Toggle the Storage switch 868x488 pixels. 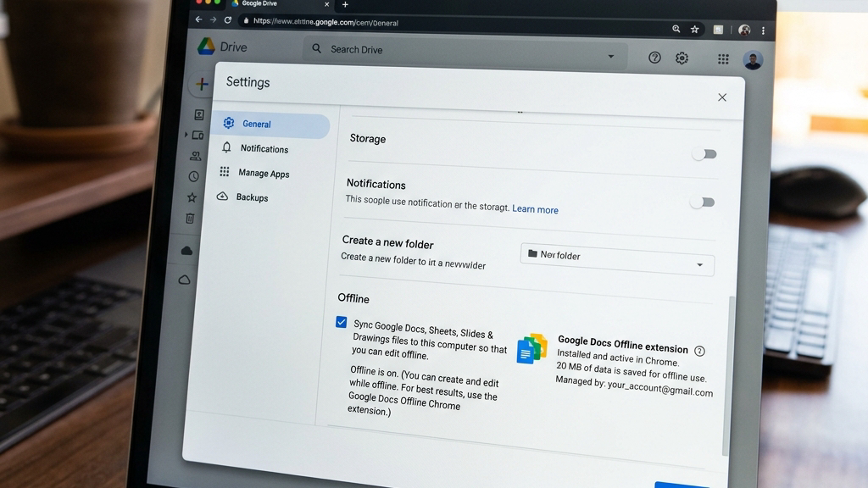[704, 154]
